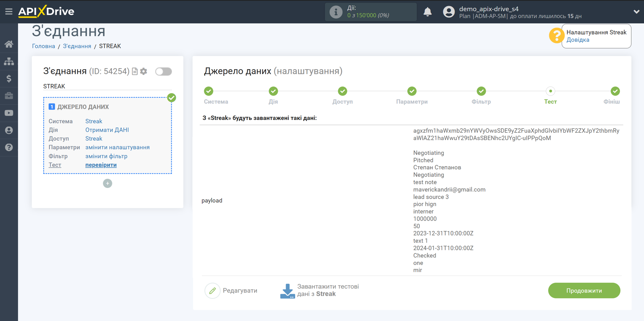The height and width of the screenshot is (321, 644).
Task: Select '2023-12-31T10:00:00Z' payload value
Action: 443,234
